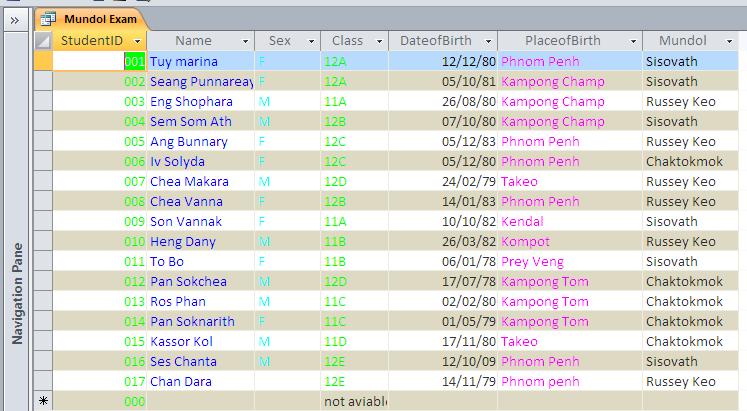Viewport: 747px width, 411px height.
Task: Click the name Sem Som Ath
Action: tap(191, 121)
